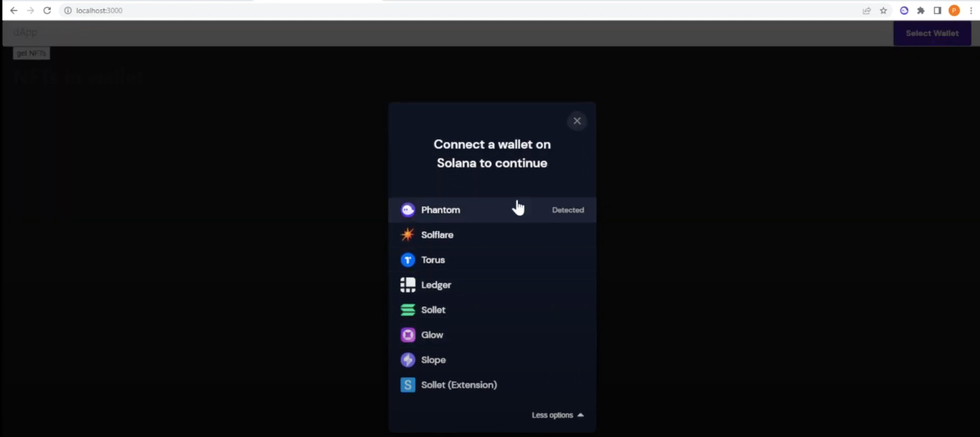
Task: Select the Solflare wallet icon
Action: (x=408, y=234)
